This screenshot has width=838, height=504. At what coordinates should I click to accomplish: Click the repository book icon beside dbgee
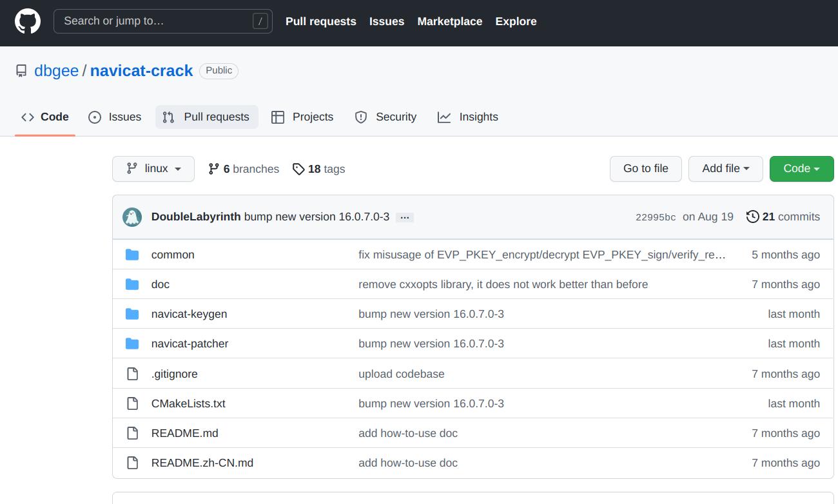tap(21, 71)
